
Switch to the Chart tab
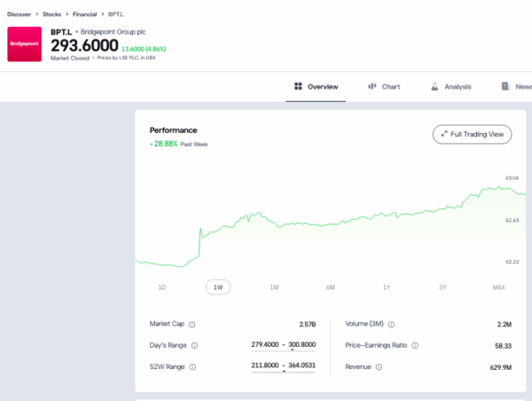click(x=384, y=87)
